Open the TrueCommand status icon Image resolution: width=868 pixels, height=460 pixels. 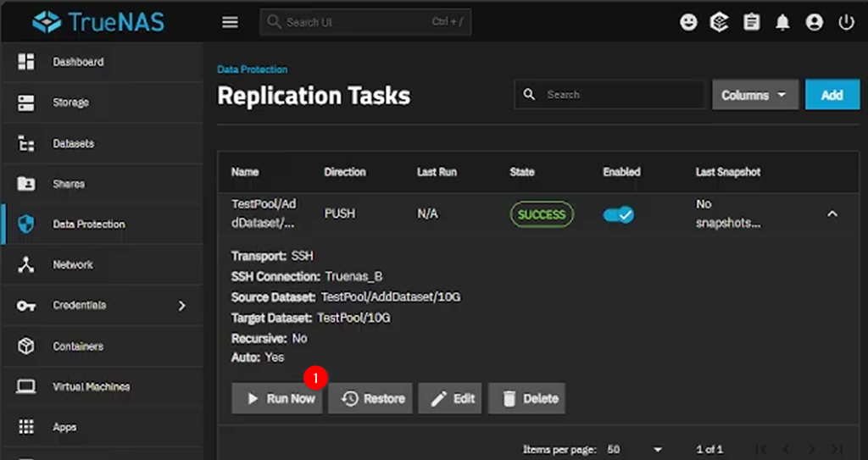coord(720,23)
